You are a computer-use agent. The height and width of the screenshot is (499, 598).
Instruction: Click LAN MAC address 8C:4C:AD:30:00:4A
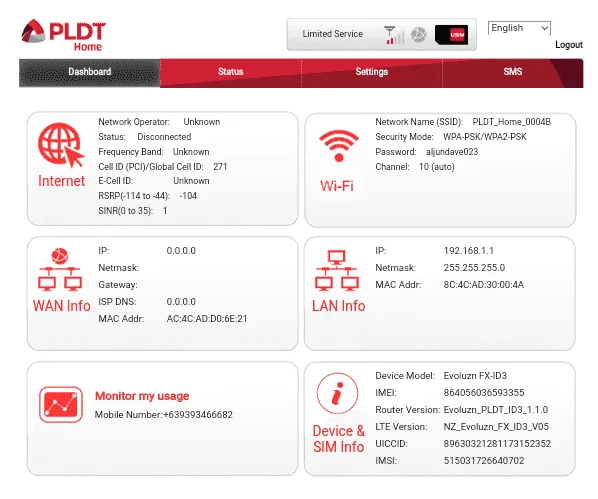point(484,285)
